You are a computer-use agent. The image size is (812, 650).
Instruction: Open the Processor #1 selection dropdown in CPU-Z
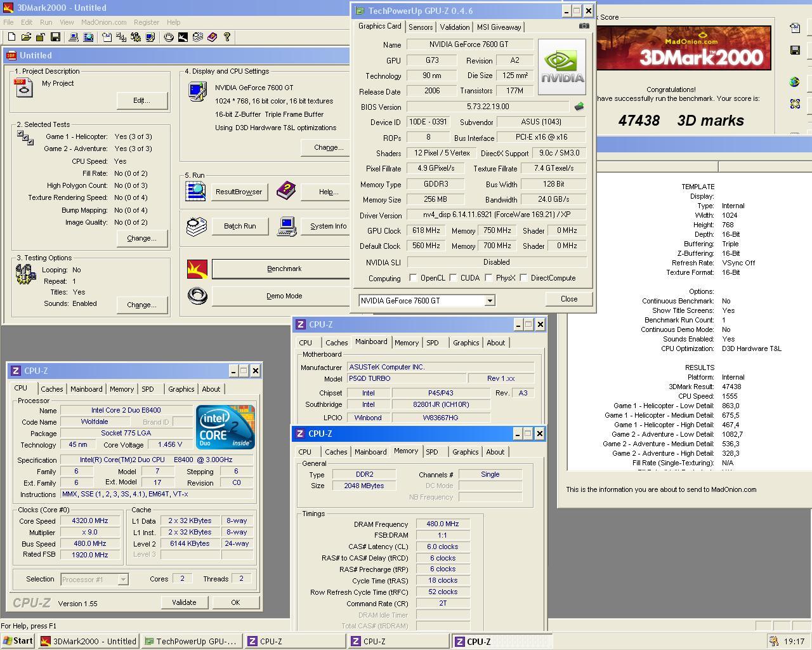pyautogui.click(x=123, y=579)
